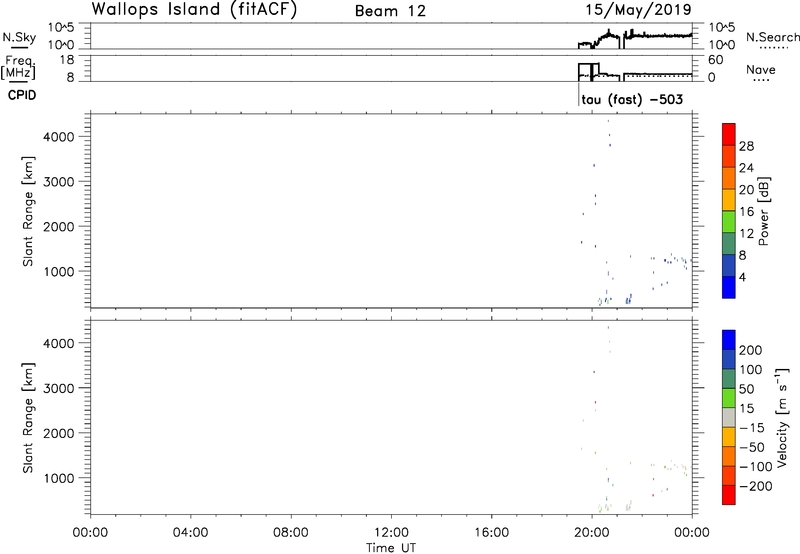Viewport: 800px width, 554px height.
Task: Click the "04:00" time tick label
Action: tap(190, 533)
